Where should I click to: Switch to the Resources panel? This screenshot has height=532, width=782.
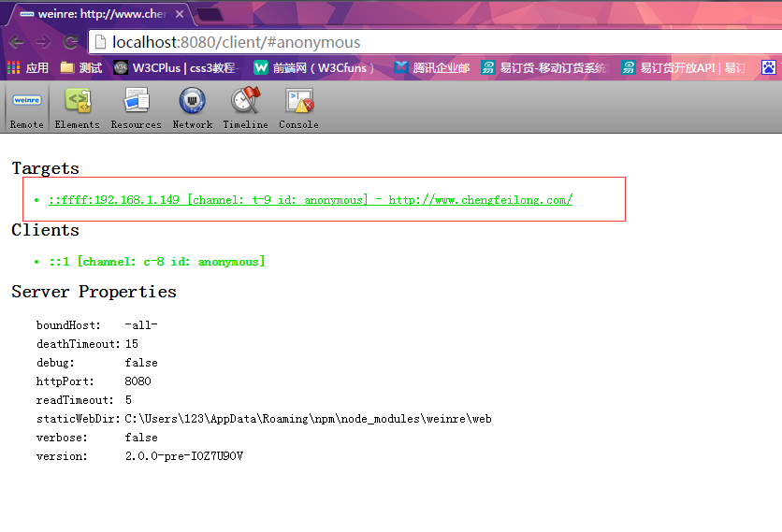136,108
